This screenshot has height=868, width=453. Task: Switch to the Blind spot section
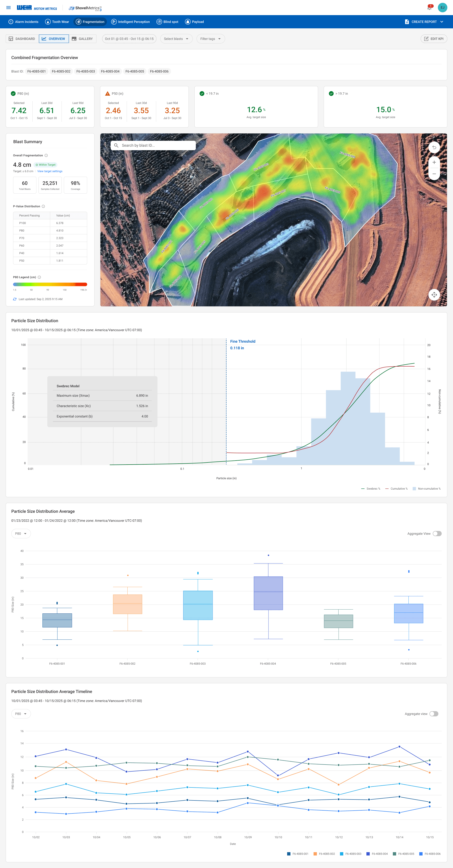[167, 22]
